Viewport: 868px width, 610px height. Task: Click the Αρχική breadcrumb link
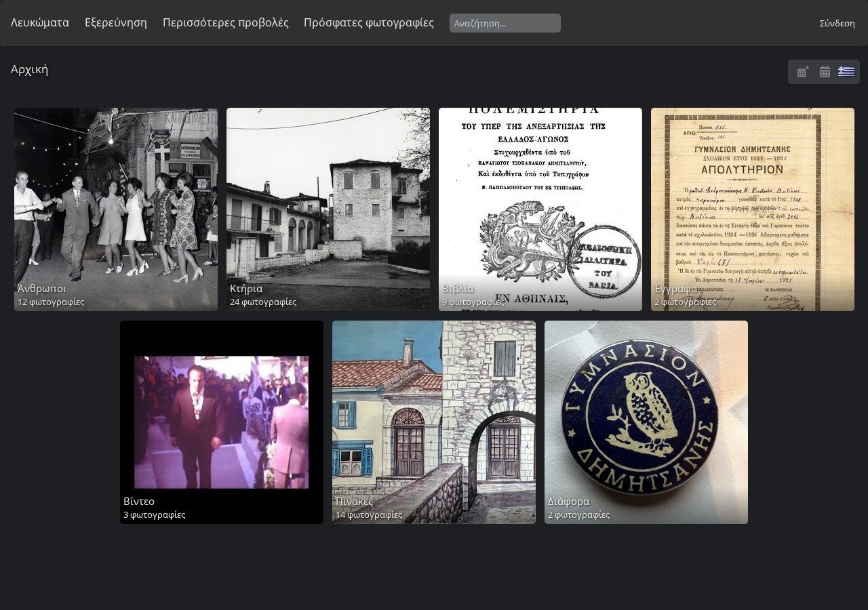pyautogui.click(x=29, y=69)
